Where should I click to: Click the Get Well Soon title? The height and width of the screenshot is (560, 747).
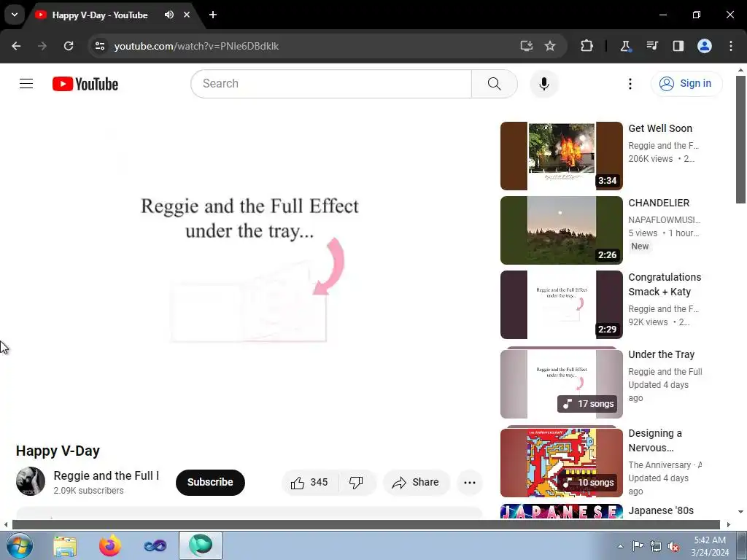[659, 128]
